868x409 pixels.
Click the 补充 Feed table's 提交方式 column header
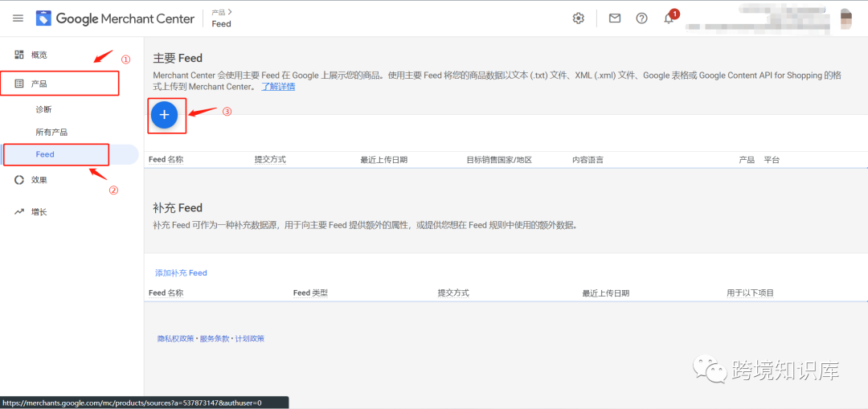point(453,292)
